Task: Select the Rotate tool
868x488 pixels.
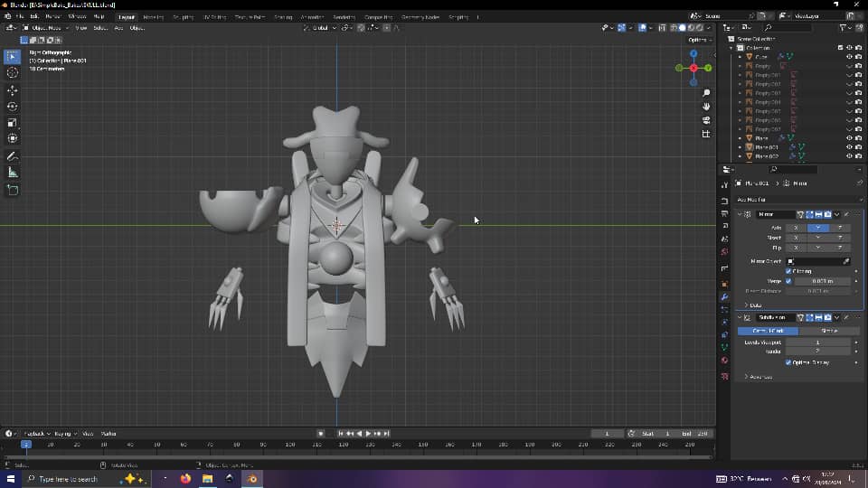Action: [x=12, y=107]
